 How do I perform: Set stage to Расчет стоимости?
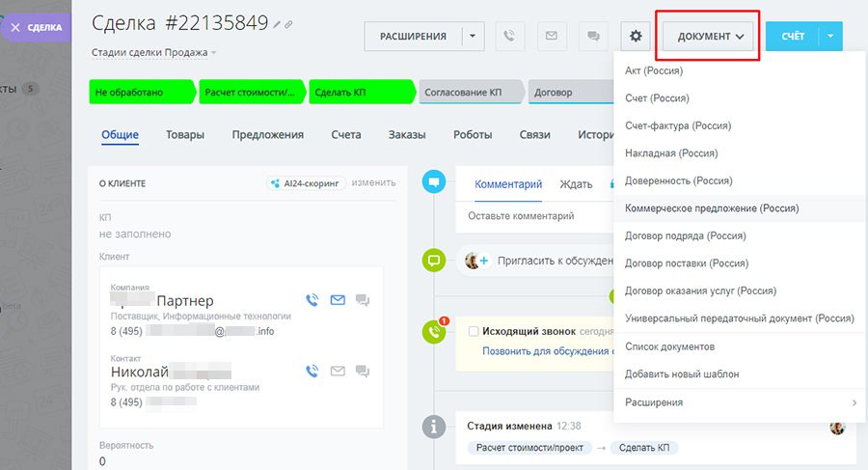[x=252, y=92]
